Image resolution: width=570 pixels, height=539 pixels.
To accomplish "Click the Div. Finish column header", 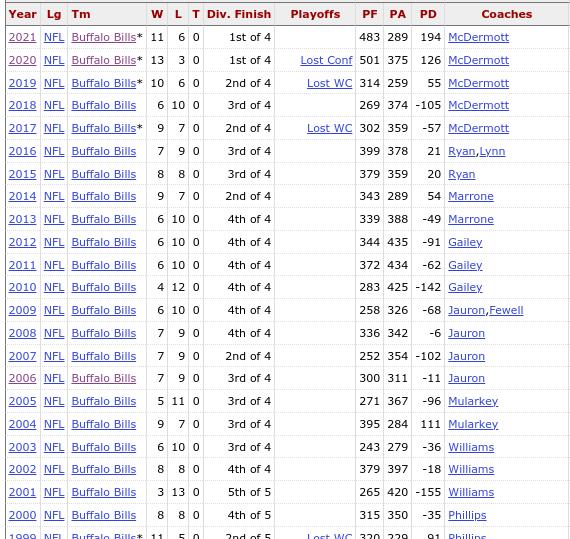I will pyautogui.click(x=239, y=14).
